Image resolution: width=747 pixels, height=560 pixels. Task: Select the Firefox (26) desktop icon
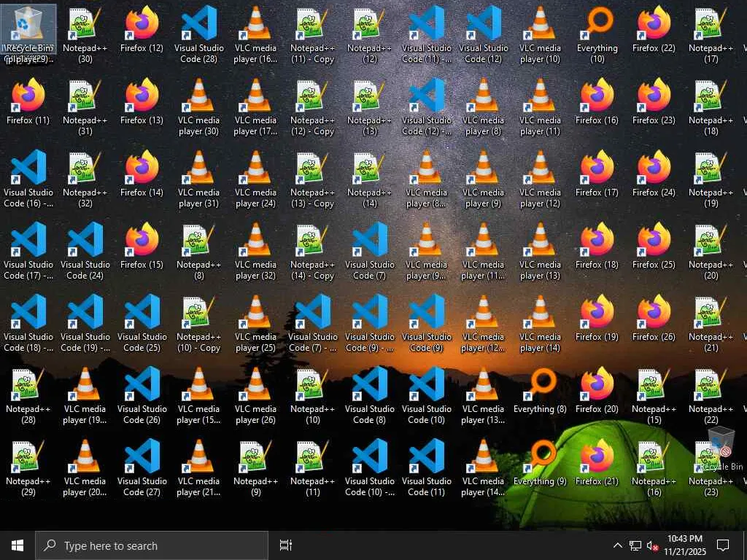point(654,319)
